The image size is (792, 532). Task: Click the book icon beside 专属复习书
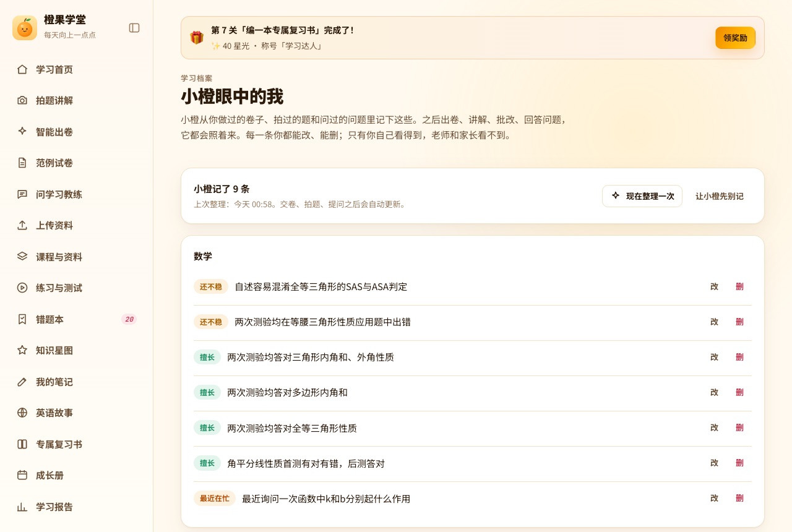pos(22,444)
